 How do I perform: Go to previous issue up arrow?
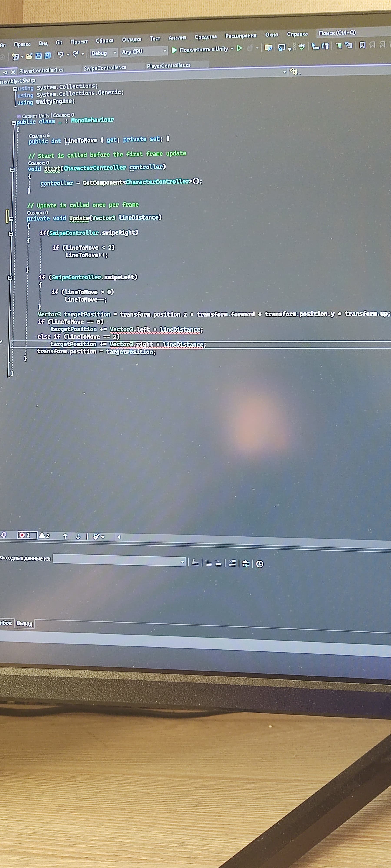[x=65, y=536]
